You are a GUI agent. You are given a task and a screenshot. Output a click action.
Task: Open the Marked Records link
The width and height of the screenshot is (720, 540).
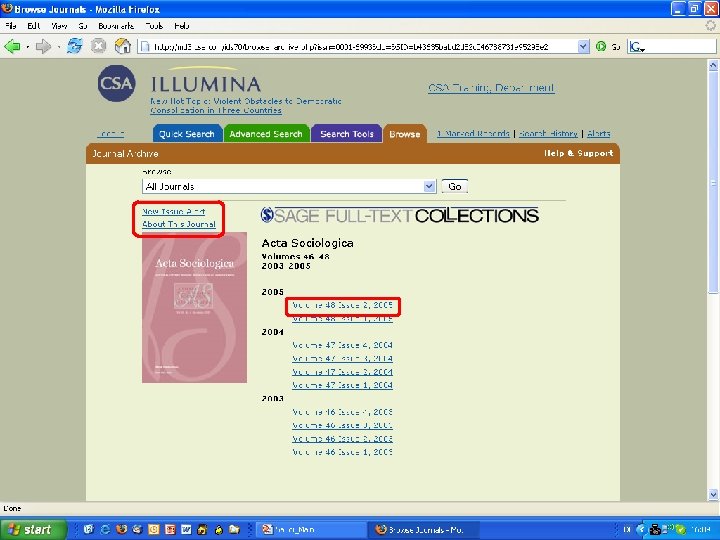pyautogui.click(x=473, y=134)
